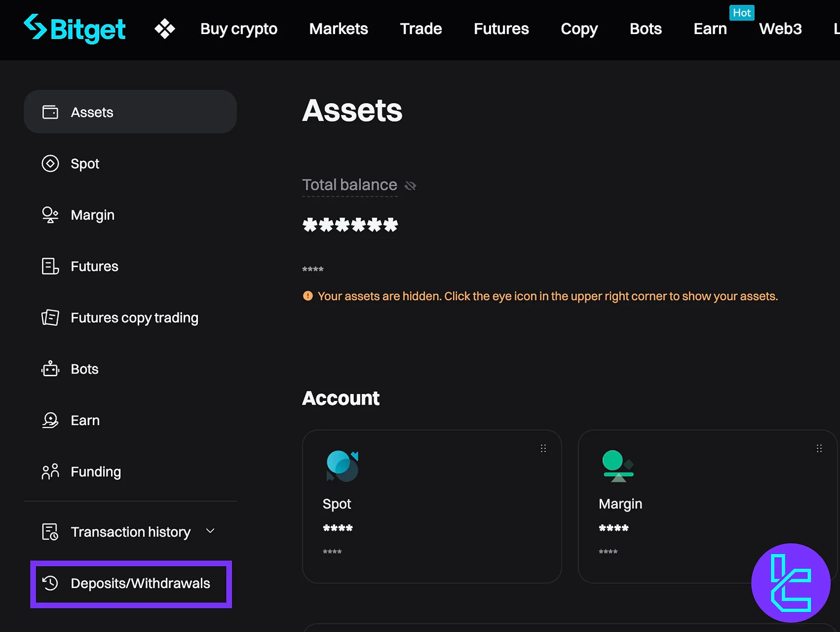This screenshot has width=840, height=632.
Task: Open the Web3 menu
Action: tap(780, 29)
